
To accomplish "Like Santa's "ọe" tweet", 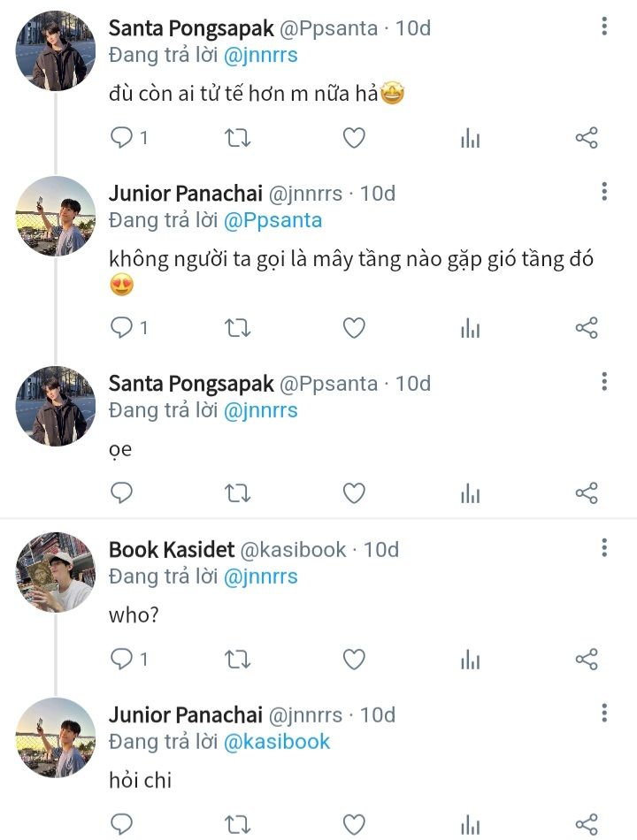I will pos(354,493).
